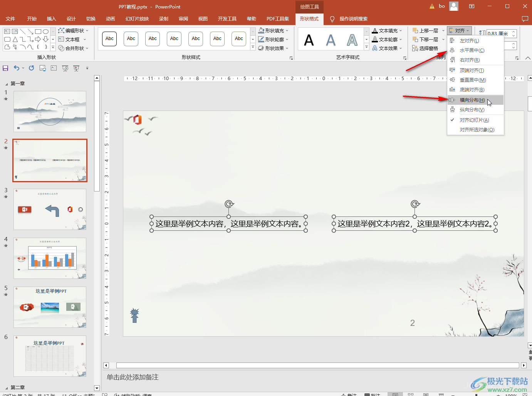This screenshot has width=532, height=396.
Task: Choose 横向分布(H) from align menu
Action: (475, 100)
